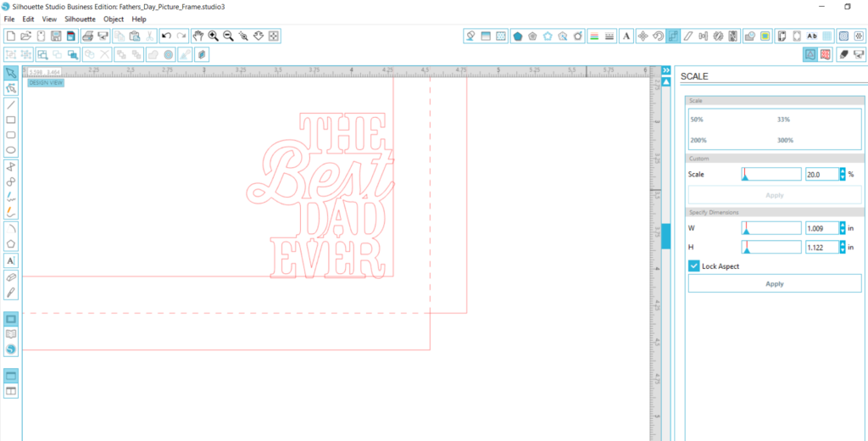868x441 pixels.
Task: Click the Save file icon
Action: (56, 36)
